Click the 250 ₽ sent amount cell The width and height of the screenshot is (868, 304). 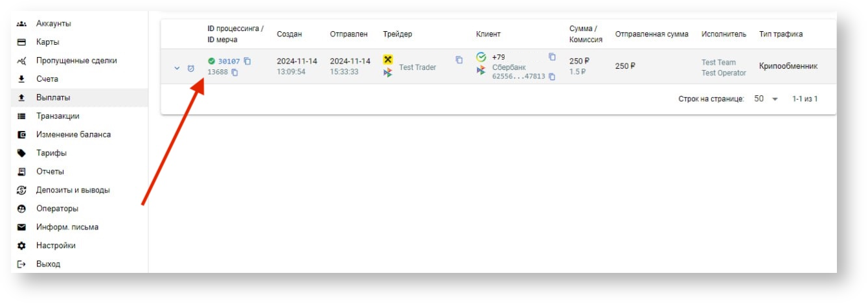[x=625, y=66]
